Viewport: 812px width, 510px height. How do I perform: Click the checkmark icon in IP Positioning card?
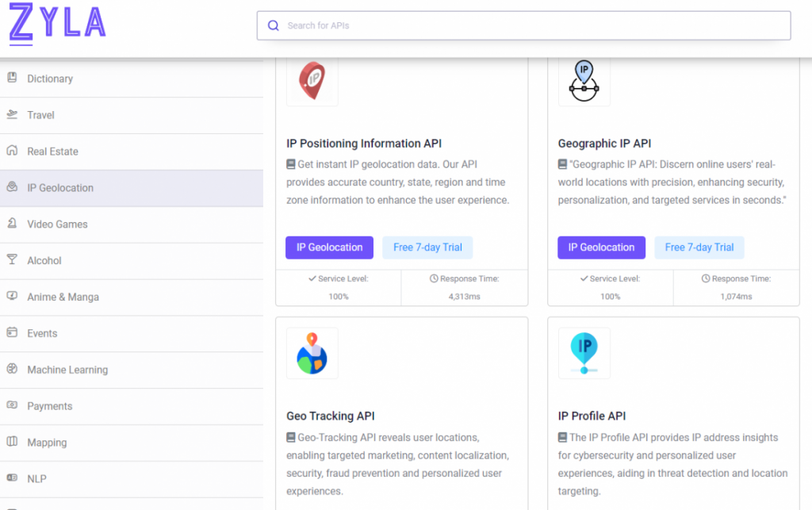[x=312, y=278]
